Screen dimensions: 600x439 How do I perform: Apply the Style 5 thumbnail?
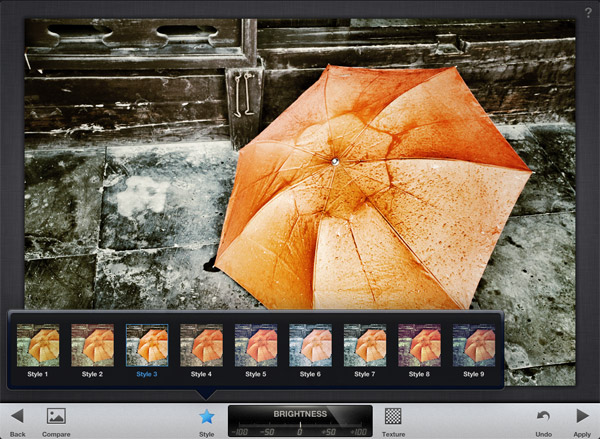(256, 345)
